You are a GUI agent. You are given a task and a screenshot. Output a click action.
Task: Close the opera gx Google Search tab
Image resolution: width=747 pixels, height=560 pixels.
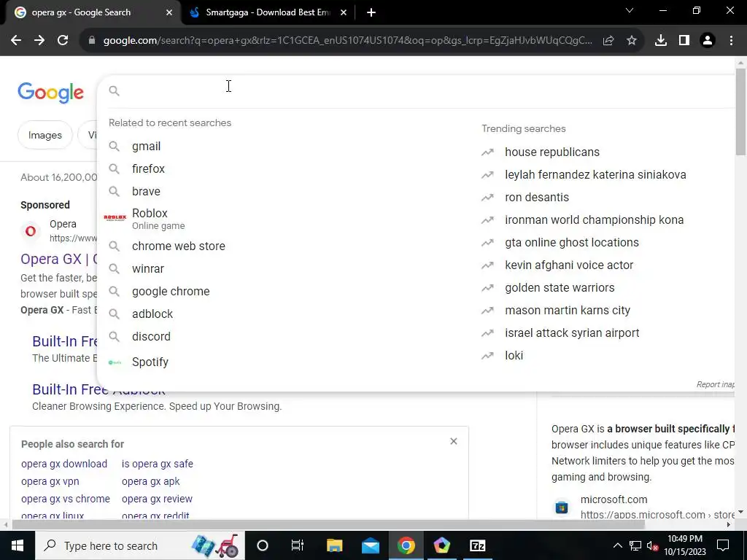click(169, 13)
